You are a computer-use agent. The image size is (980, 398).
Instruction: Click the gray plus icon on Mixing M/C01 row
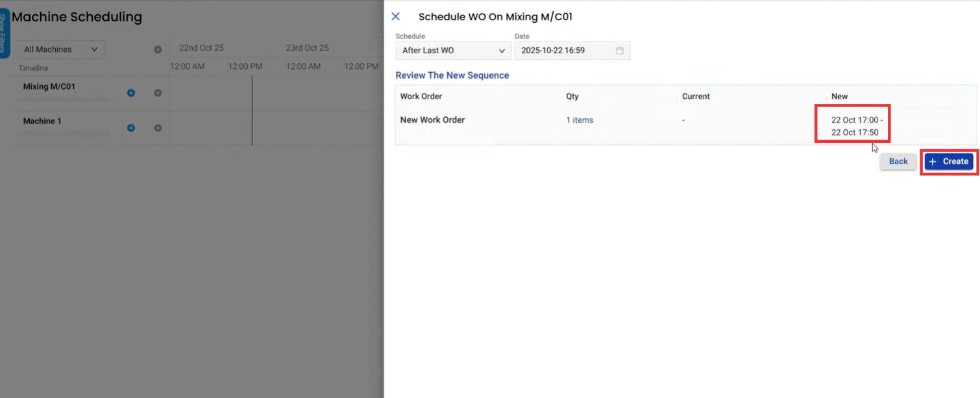coord(158,93)
